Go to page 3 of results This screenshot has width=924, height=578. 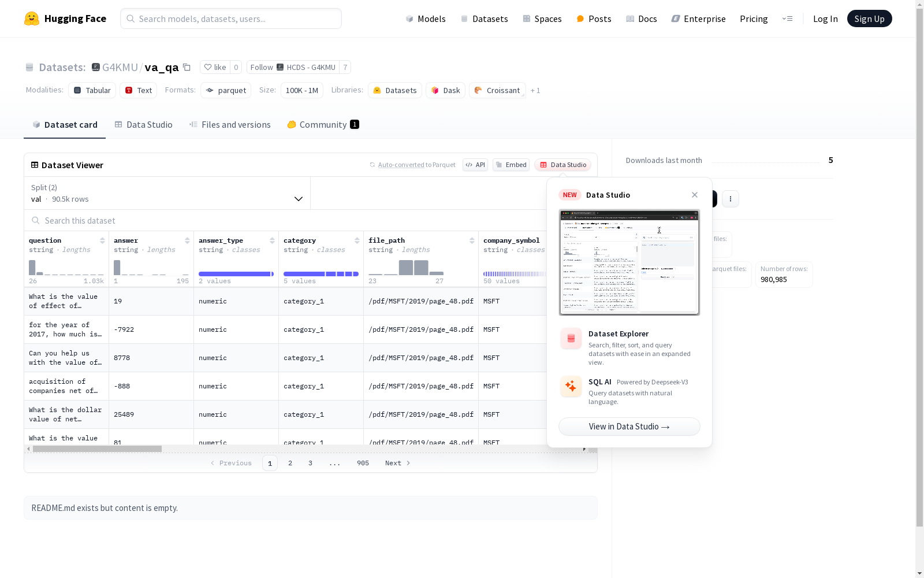pos(310,463)
